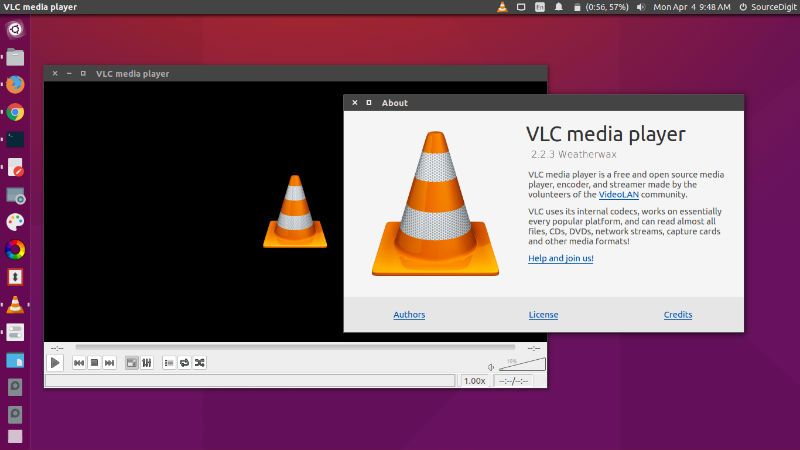Viewport: 800px width, 450px height.
Task: Open the first disk drive dock icon
Action: coord(15,387)
